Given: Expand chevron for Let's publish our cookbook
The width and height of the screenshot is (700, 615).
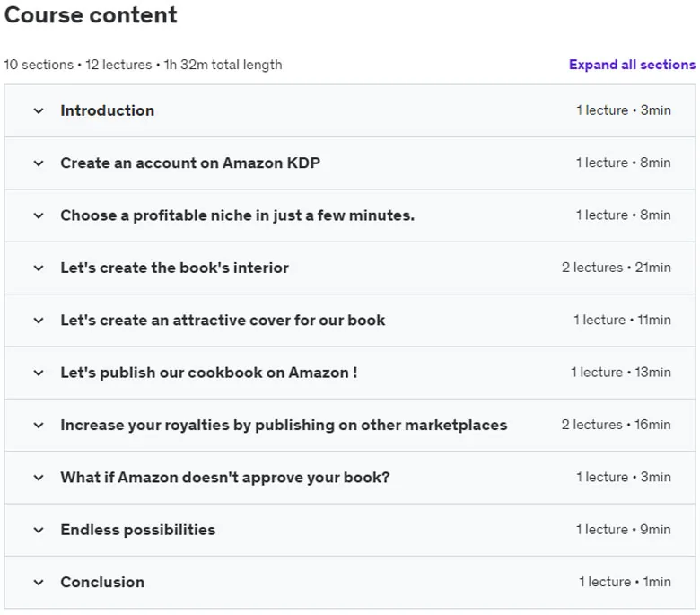Looking at the screenshot, I should pyautogui.click(x=39, y=373).
